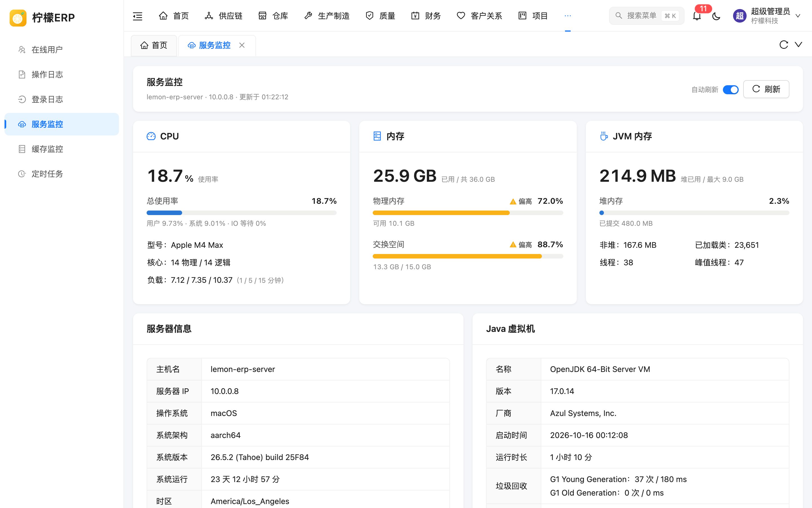
Task: Close the 服务监控 tab
Action: click(x=242, y=45)
